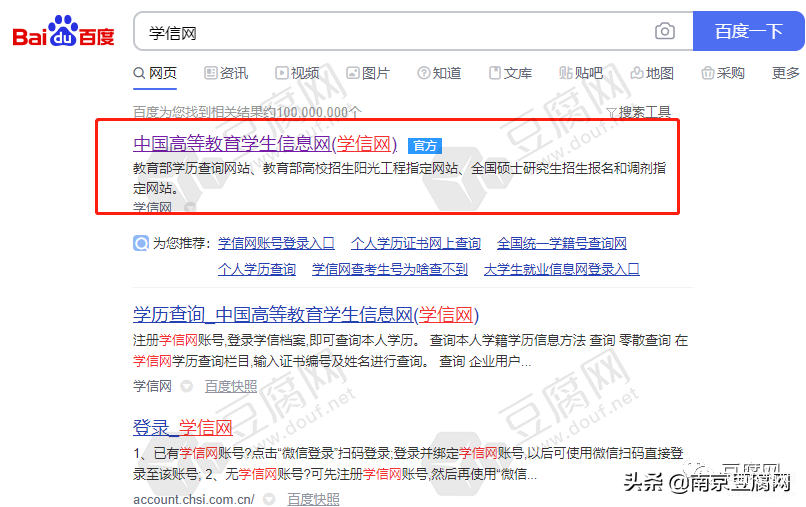The image size is (806, 507).
Task: Open the 地图 tab
Action: tap(652, 73)
